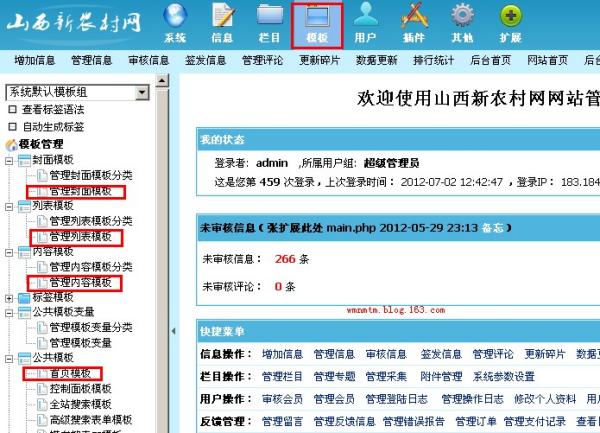Click the 内容模板 folder icon
600x433 pixels.
coord(24,252)
